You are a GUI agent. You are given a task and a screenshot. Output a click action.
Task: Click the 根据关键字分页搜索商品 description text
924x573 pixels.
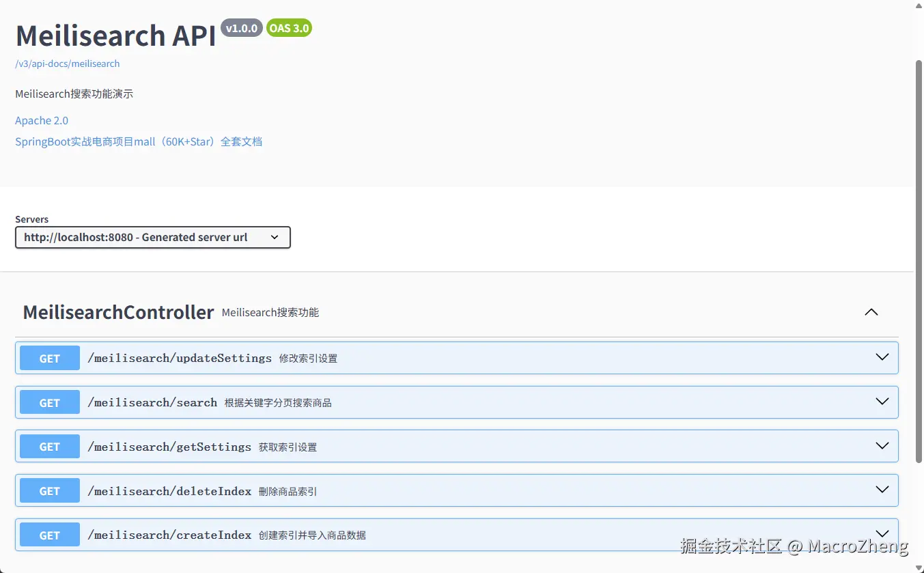(x=278, y=403)
